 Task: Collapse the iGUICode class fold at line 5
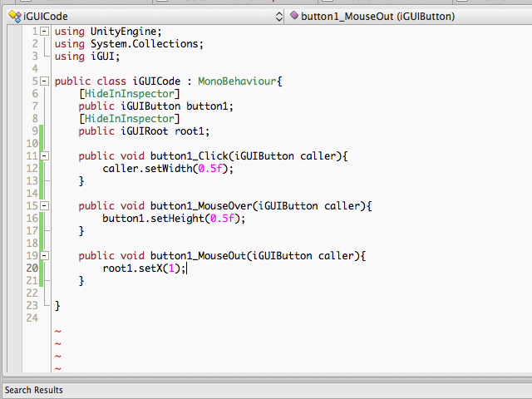point(44,81)
